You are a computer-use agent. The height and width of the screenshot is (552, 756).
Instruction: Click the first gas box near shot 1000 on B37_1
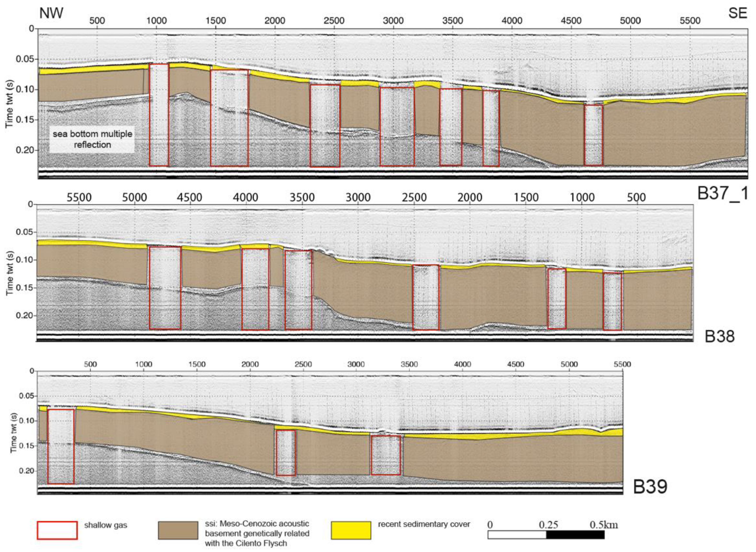click(x=159, y=115)
